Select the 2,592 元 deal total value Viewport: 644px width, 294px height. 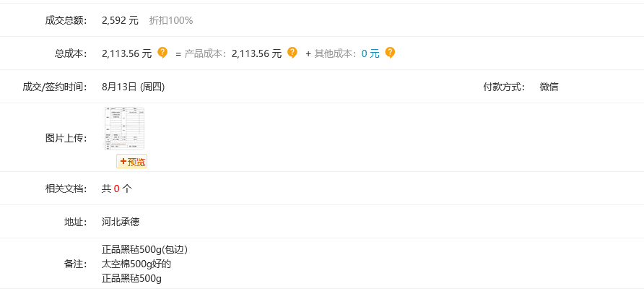coord(121,20)
